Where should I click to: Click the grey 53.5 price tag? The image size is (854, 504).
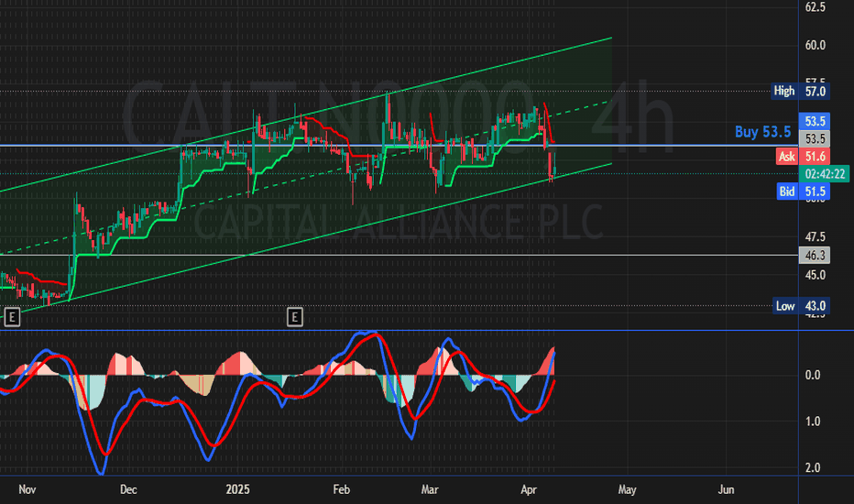pyautogui.click(x=815, y=138)
